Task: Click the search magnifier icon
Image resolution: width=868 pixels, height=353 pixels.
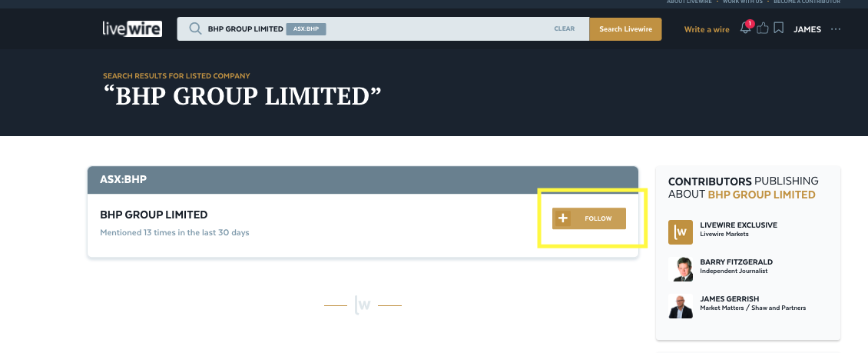Action: click(195, 29)
